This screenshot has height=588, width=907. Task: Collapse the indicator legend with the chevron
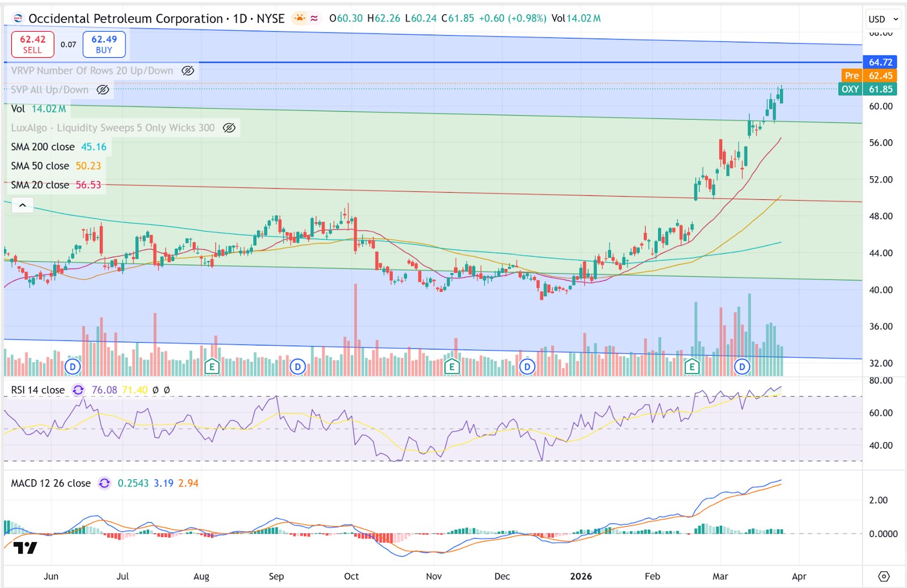pyautogui.click(x=23, y=205)
